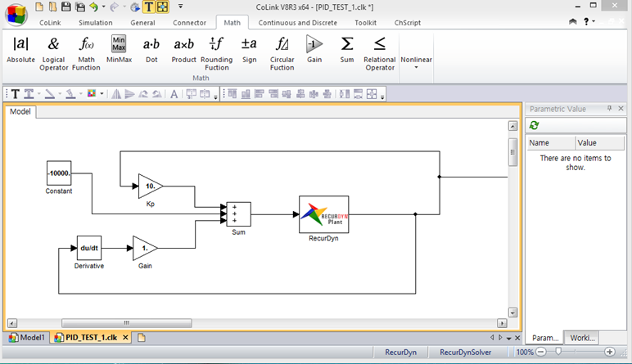Viewport: 632px width, 364px height.
Task: Open the CoLink application button
Action: point(16,15)
